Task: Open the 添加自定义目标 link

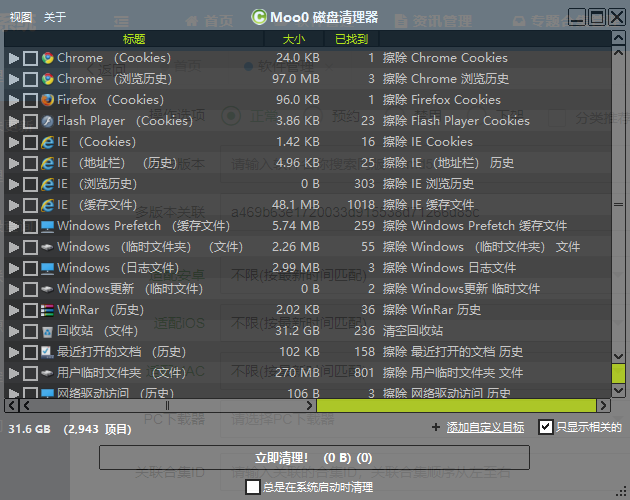Action: (485, 427)
